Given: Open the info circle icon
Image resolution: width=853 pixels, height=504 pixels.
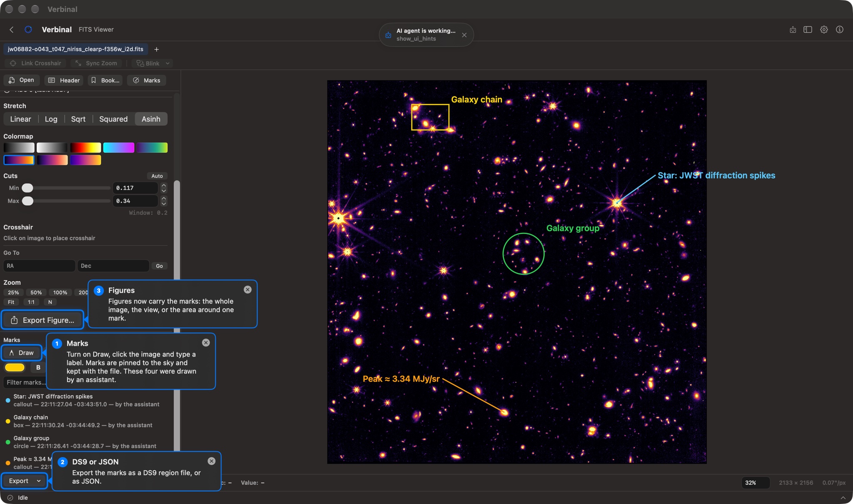Looking at the screenshot, I should tap(840, 30).
